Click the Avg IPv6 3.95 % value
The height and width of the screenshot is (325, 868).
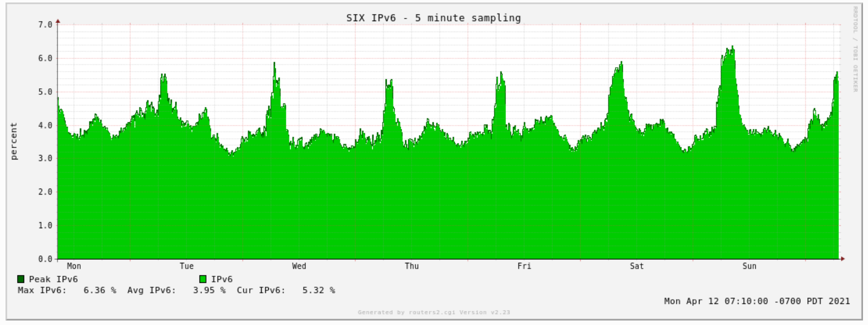click(x=209, y=290)
